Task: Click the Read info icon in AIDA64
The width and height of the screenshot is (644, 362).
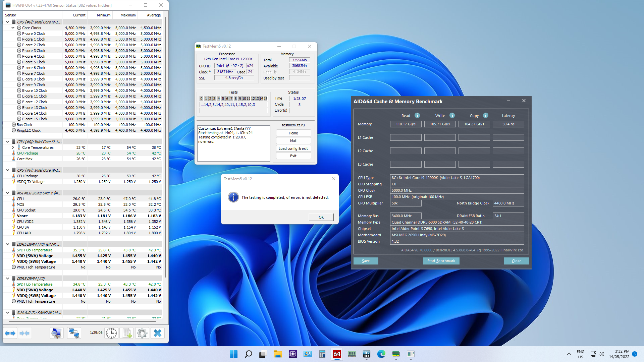Action: 417,115
